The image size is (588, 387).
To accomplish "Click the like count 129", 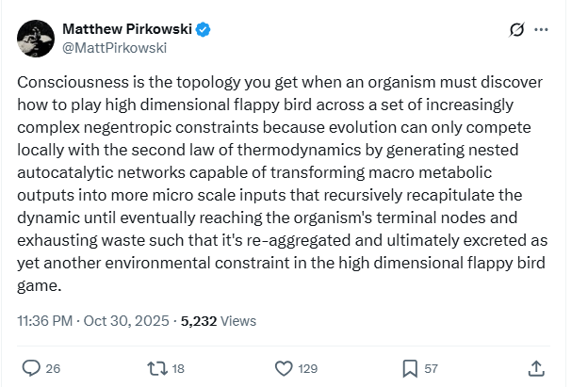I will 308,368.
